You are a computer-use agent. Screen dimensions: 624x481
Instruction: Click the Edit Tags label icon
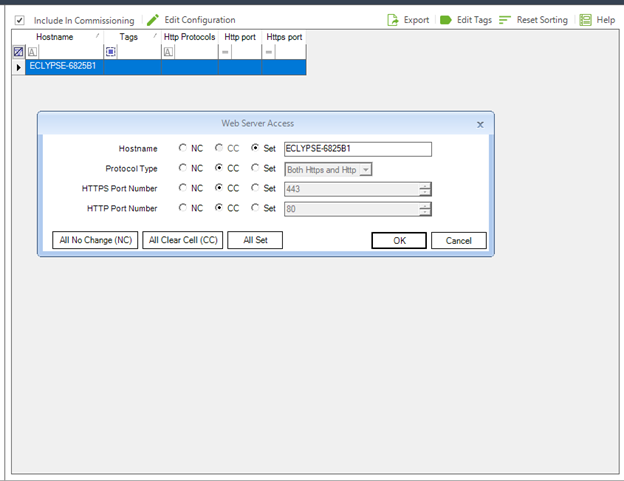(446, 20)
